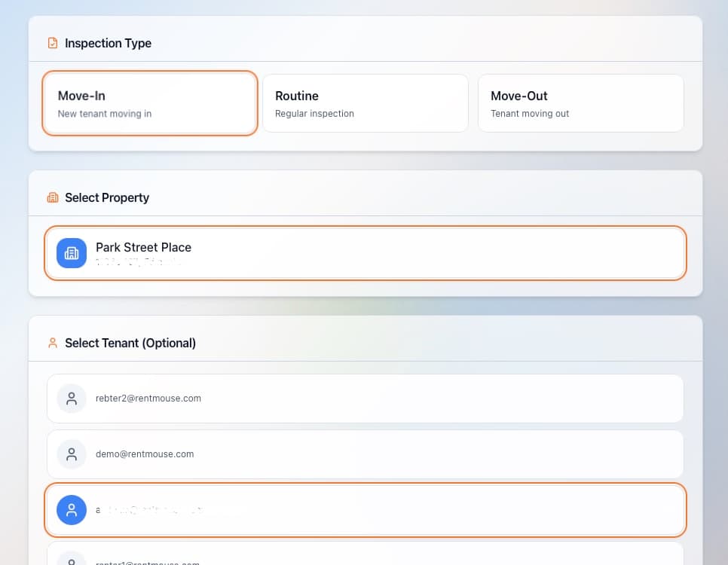Click the Inspection Type section header
This screenshot has height=565, width=728.
tap(109, 43)
